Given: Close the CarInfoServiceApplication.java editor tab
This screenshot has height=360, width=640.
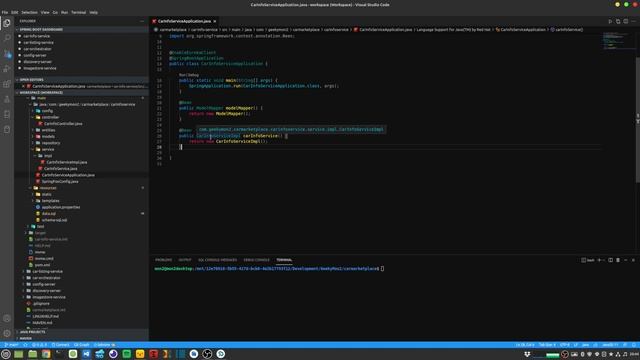Looking at the screenshot, I should point(215,21).
